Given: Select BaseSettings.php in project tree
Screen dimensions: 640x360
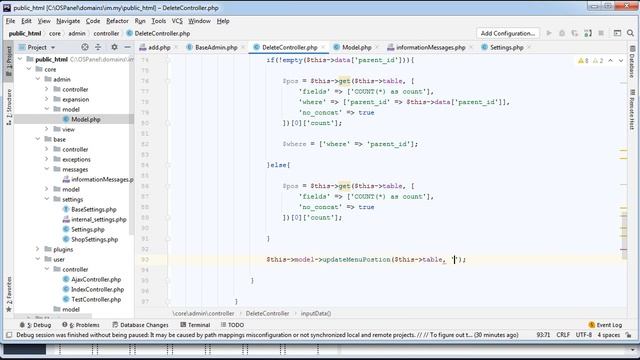Looking at the screenshot, I should (93, 209).
